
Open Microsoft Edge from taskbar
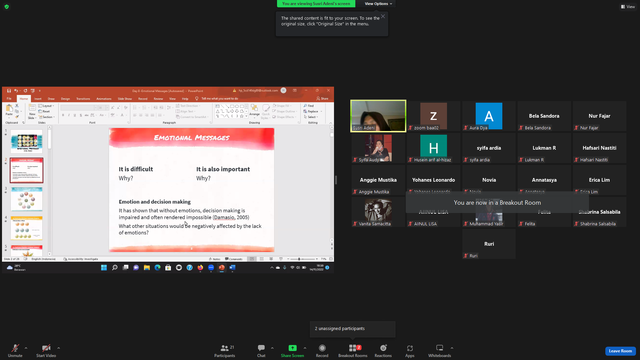(158, 268)
